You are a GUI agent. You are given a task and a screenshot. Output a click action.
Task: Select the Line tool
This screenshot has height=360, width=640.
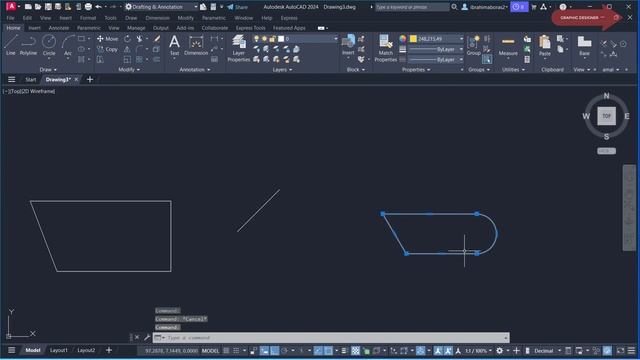pos(11,44)
